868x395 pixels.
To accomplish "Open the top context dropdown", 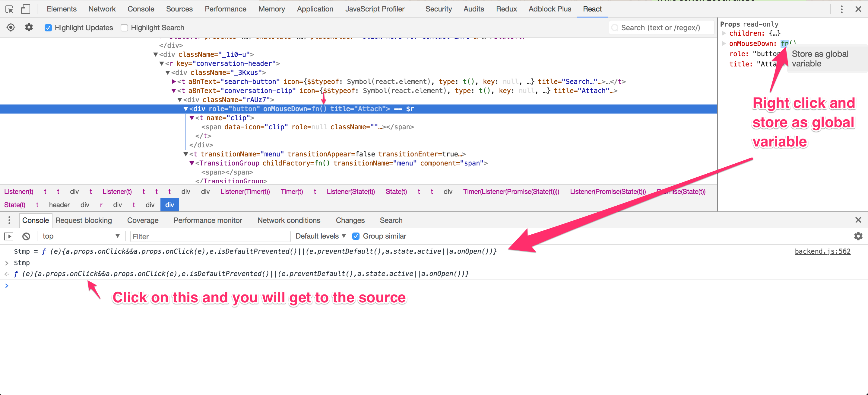I will tap(81, 236).
